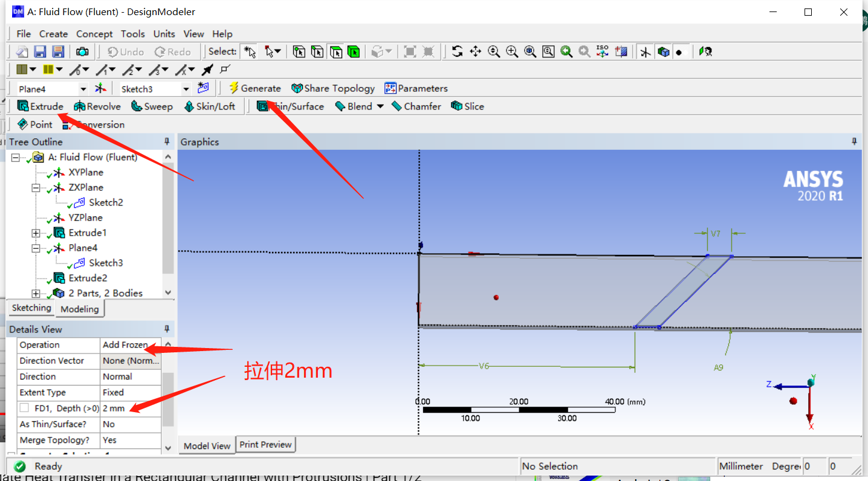The image size is (868, 481).
Task: Click the camera image capture icon
Action: tap(82, 52)
